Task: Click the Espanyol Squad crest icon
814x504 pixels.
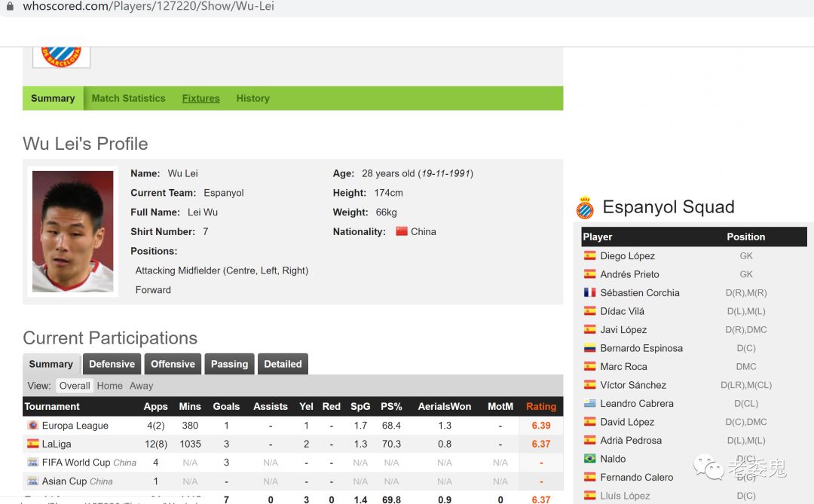Action: click(585, 208)
